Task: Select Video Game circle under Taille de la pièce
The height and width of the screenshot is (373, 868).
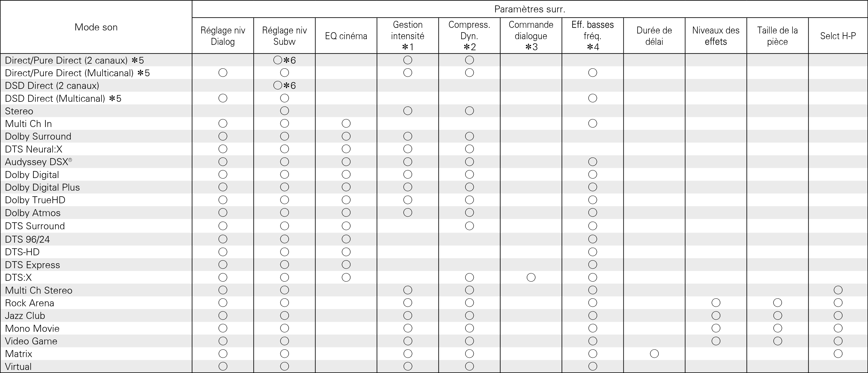Action: [x=777, y=341]
